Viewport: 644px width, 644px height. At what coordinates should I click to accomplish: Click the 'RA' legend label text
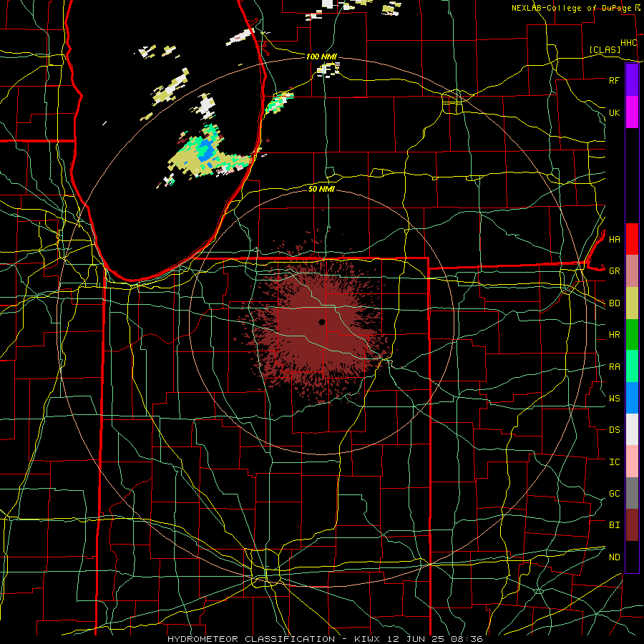click(614, 367)
